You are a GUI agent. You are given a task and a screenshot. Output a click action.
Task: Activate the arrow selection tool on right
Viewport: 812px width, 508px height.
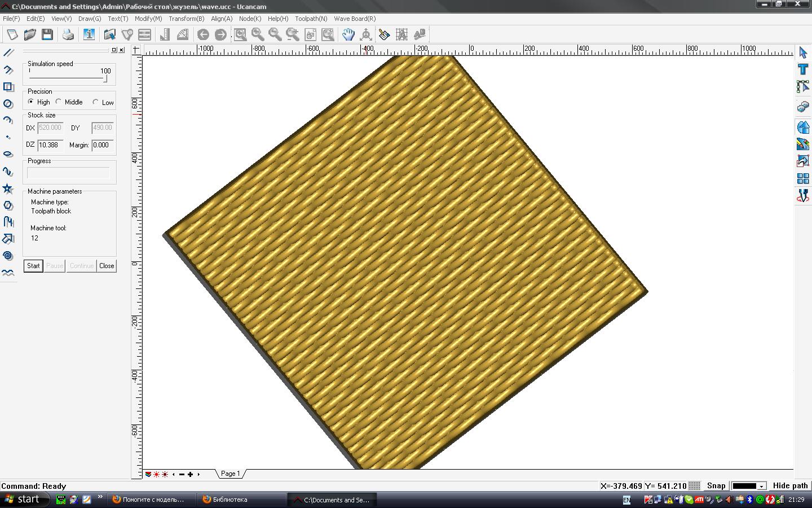coord(803,52)
